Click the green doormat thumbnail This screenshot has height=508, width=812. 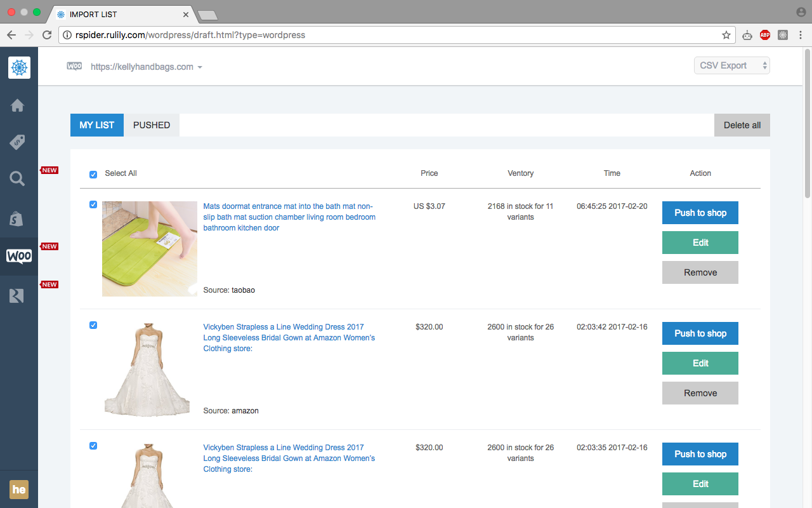(x=150, y=249)
